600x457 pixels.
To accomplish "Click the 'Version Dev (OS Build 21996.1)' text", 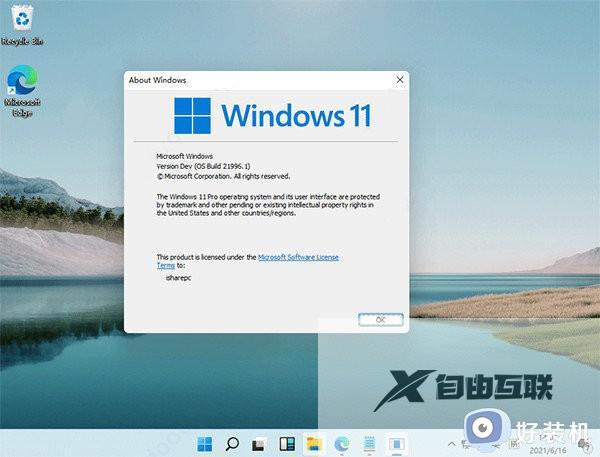I will point(203,166).
